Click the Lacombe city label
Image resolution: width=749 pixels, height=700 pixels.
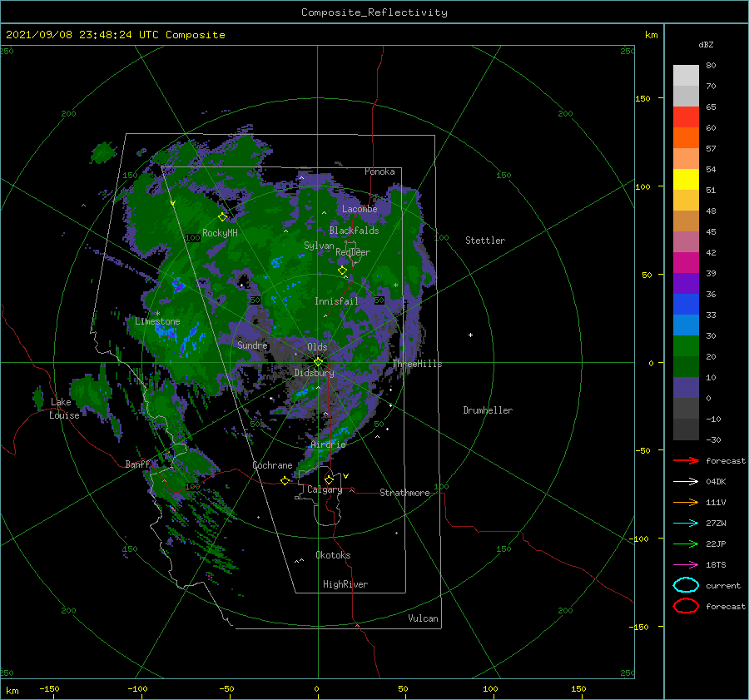(x=360, y=209)
